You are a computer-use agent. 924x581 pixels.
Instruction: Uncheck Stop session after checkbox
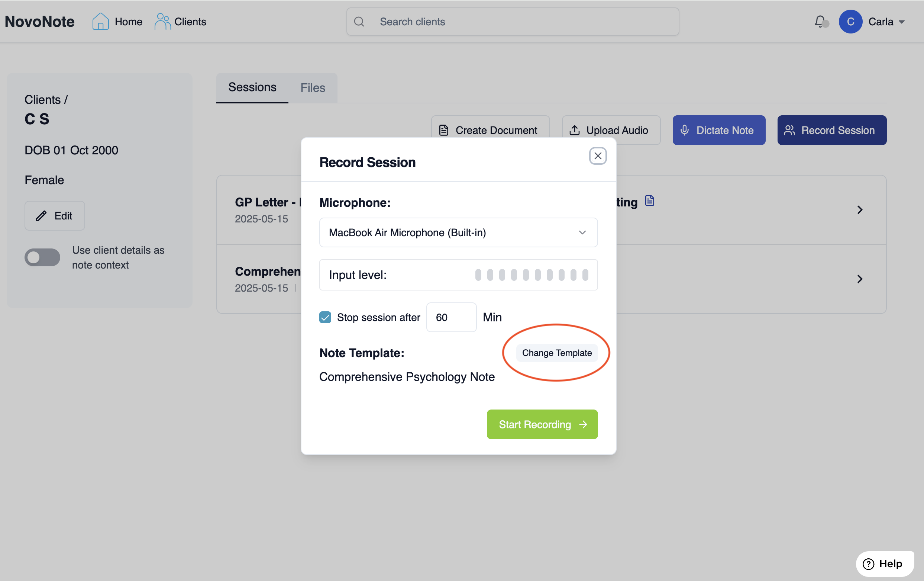325,317
